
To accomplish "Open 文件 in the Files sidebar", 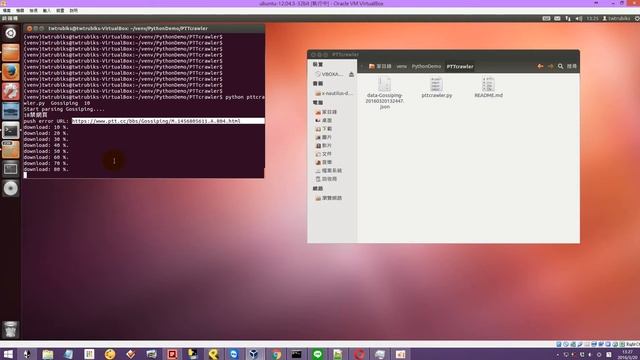I will coord(324,154).
